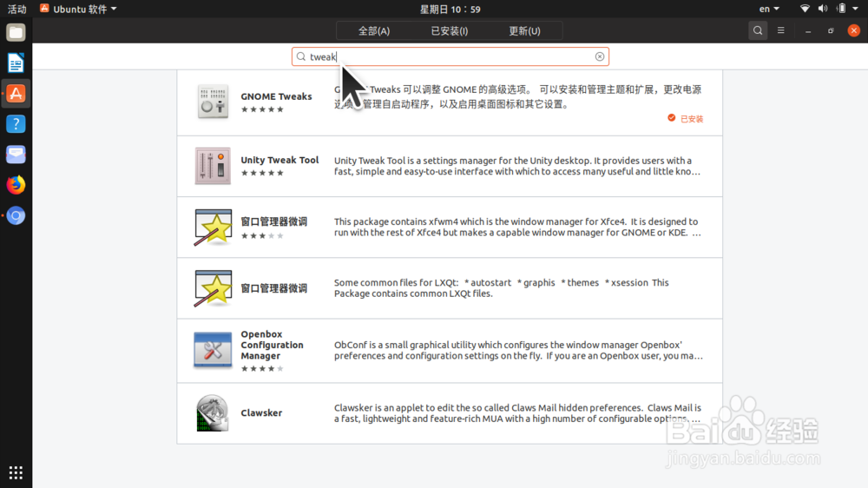Launch Firefox from the dock
Image resolution: width=868 pixels, height=488 pixels.
(x=16, y=185)
